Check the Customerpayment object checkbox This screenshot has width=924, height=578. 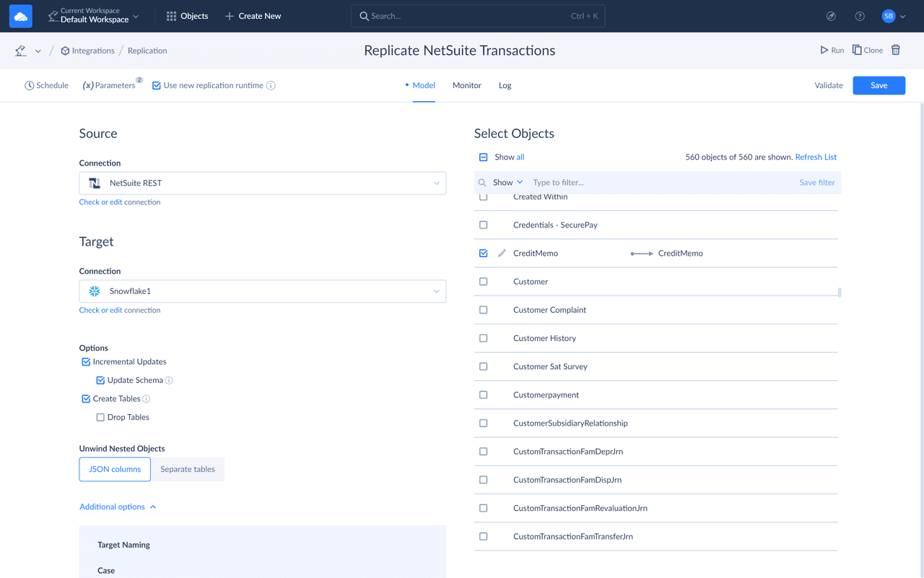484,395
